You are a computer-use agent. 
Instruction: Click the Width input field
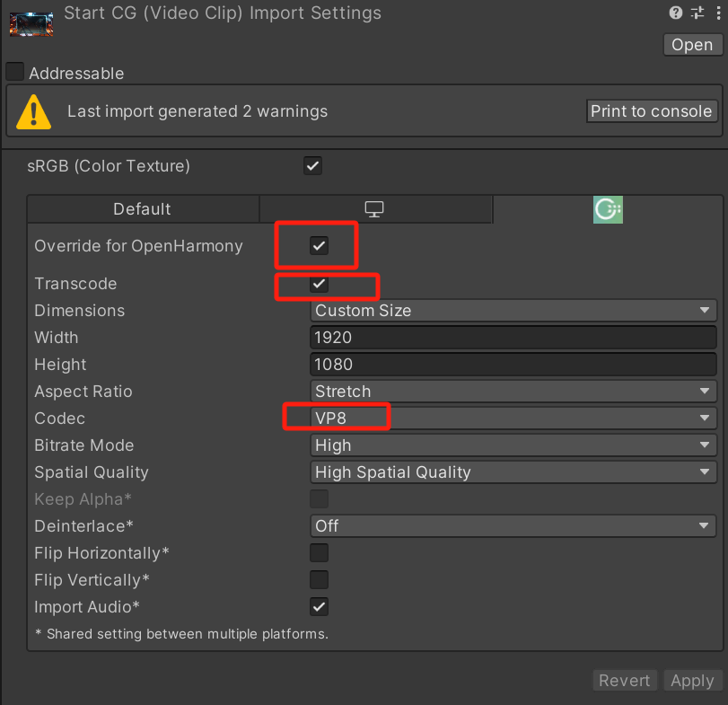pos(513,338)
